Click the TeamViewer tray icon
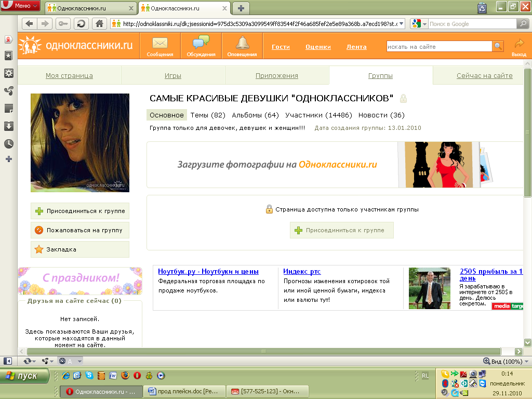Screen dimensions: 532x399 click(x=483, y=383)
